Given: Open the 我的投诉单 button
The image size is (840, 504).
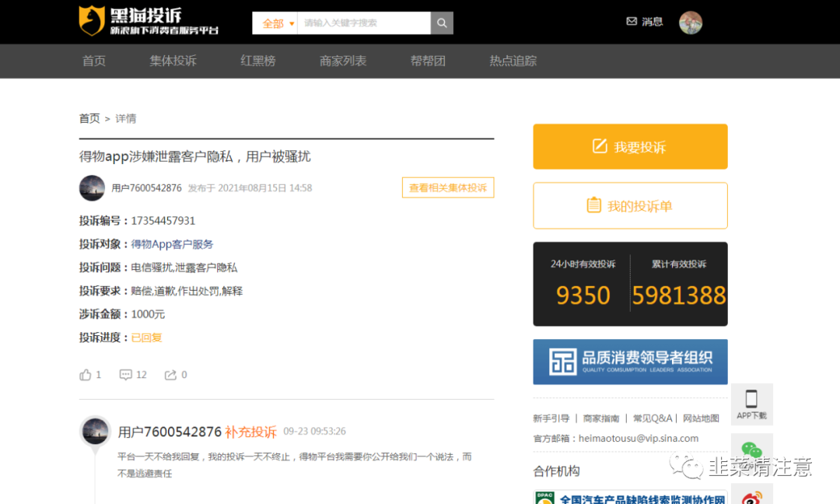Looking at the screenshot, I should pyautogui.click(x=630, y=205).
